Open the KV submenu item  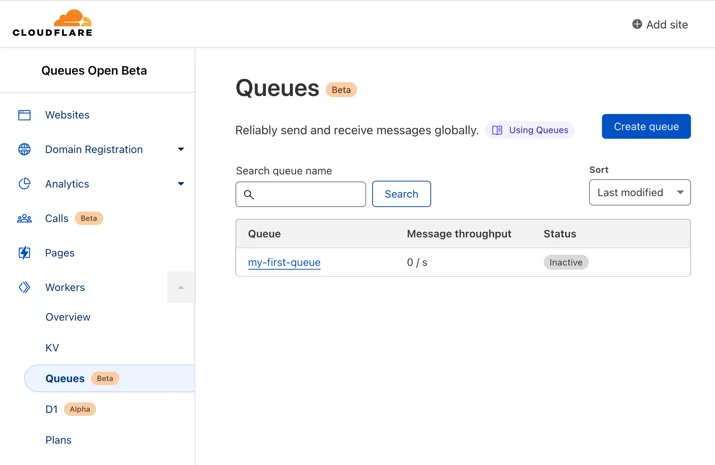point(52,348)
